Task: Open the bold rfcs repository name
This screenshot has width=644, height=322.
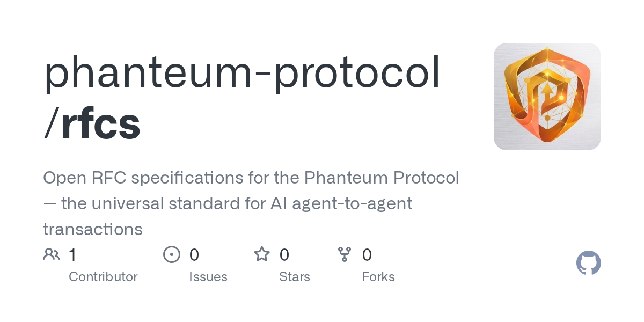Action: point(101,124)
